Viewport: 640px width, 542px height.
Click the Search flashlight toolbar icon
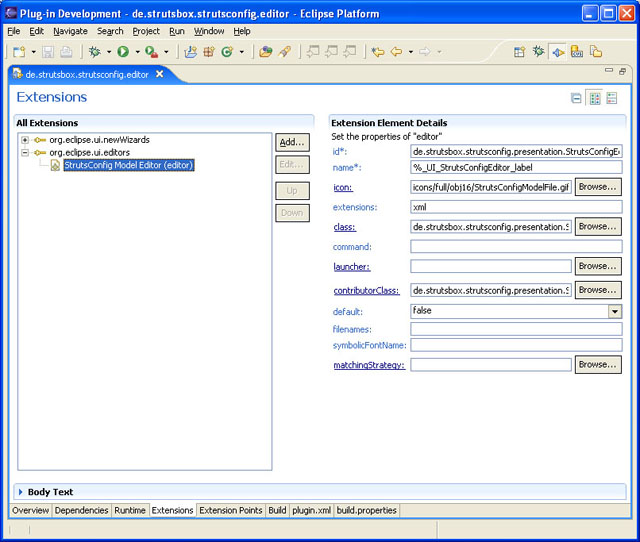(x=285, y=52)
